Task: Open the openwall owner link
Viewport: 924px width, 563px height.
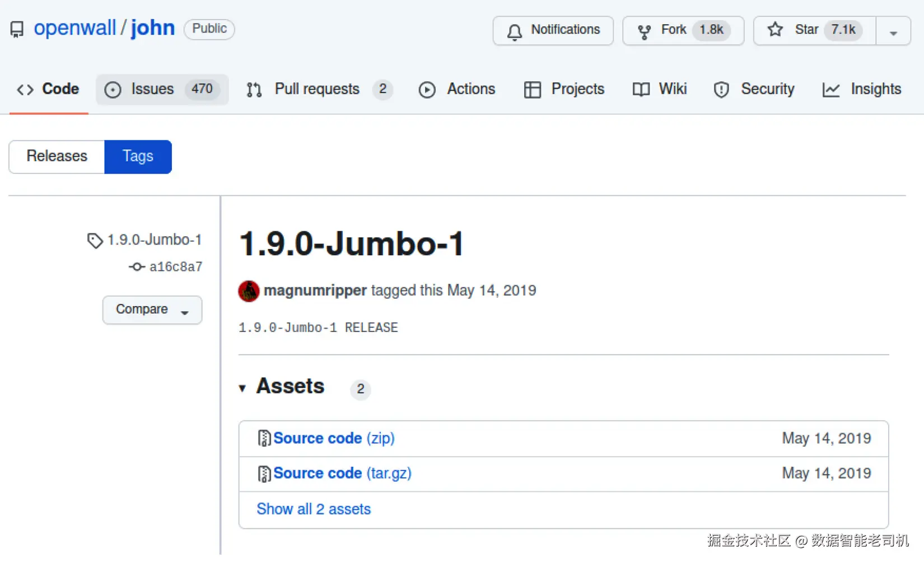Action: [74, 28]
